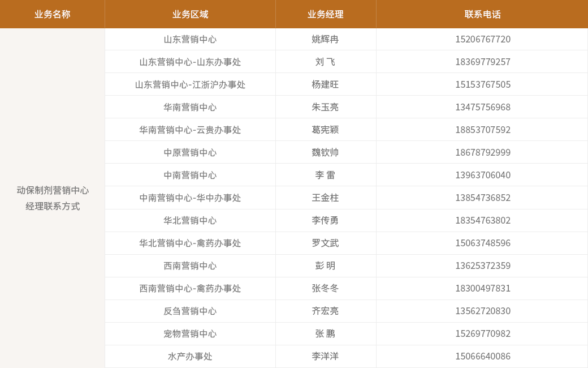
Task: Select manager name 王金柱
Action: [325, 198]
